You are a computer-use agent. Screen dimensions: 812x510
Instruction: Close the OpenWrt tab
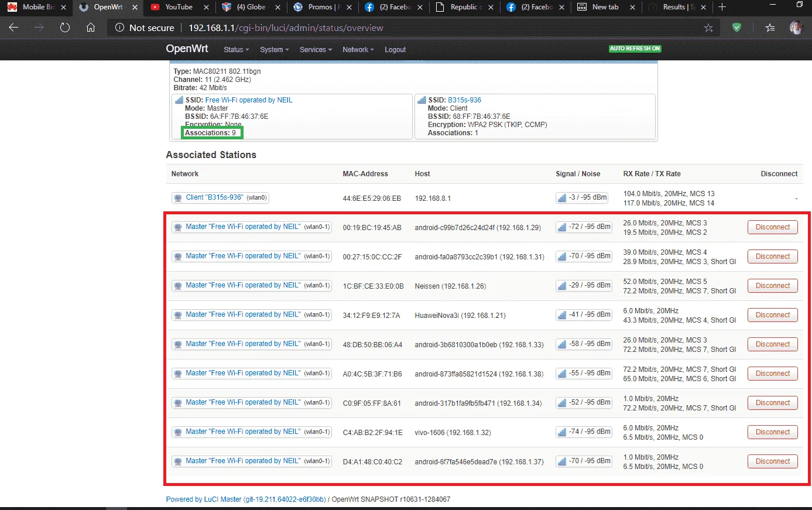[x=135, y=7]
